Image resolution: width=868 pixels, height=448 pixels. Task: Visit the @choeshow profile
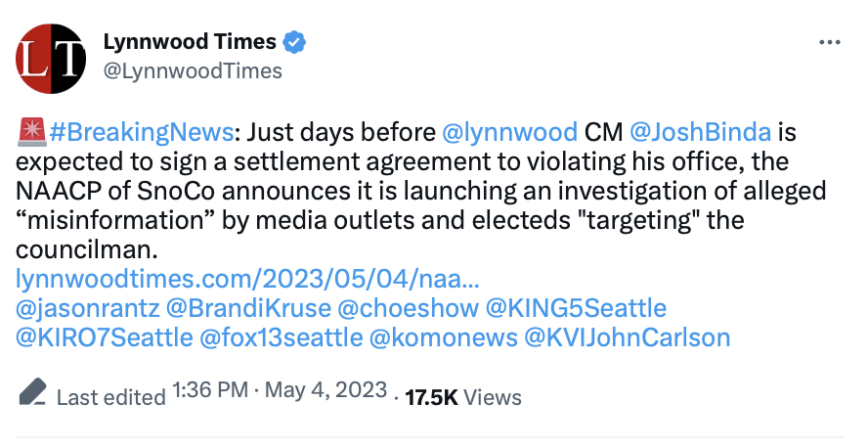(408, 308)
